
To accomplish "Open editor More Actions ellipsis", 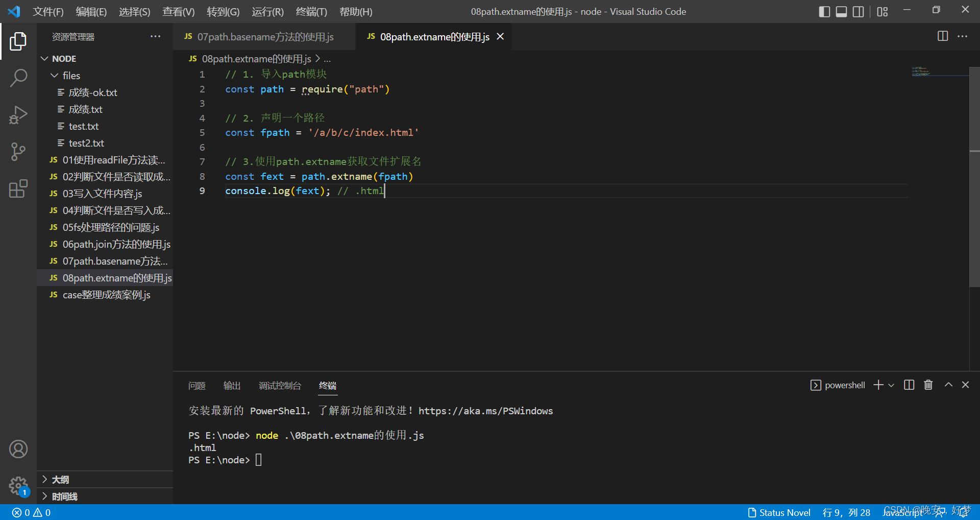I will (x=962, y=36).
